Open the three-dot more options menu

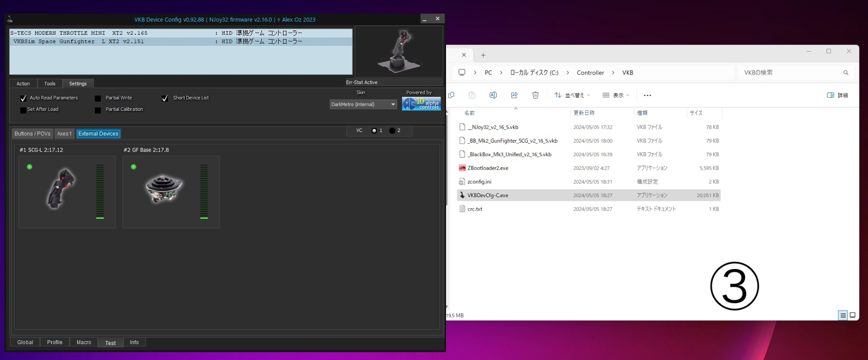pyautogui.click(x=648, y=95)
